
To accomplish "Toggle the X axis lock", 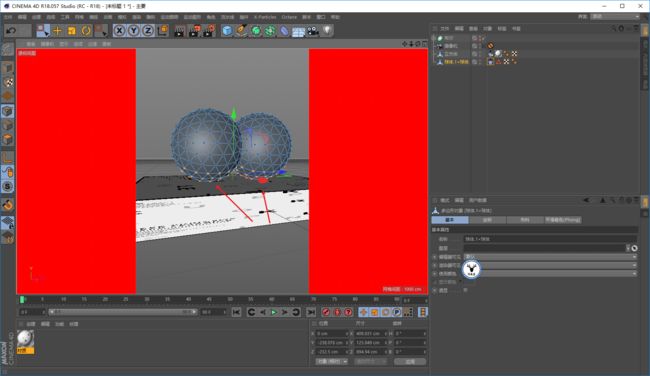I will [x=119, y=31].
